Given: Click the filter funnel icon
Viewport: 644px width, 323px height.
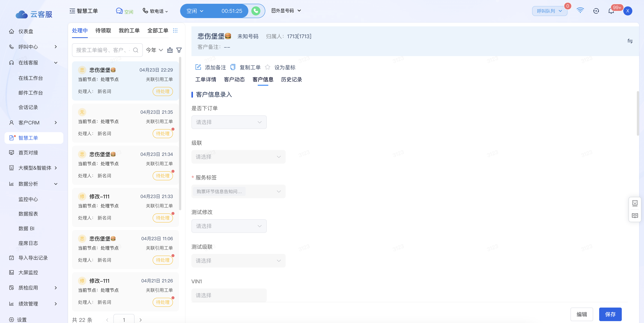Looking at the screenshot, I should 179,50.
